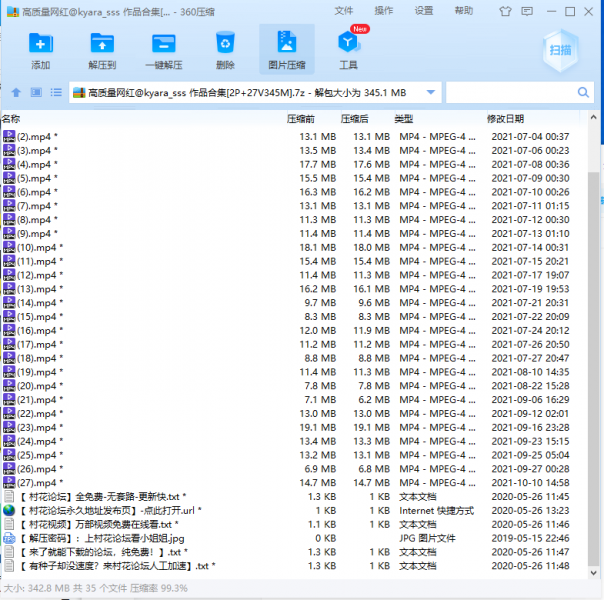Click the 一键解压 (One-click extract) icon
604x600 pixels.
(163, 50)
